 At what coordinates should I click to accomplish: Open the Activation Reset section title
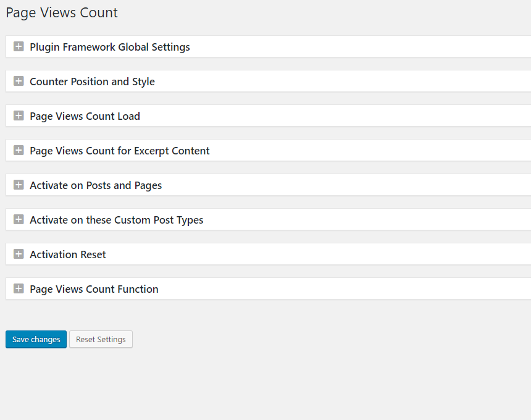(x=68, y=254)
